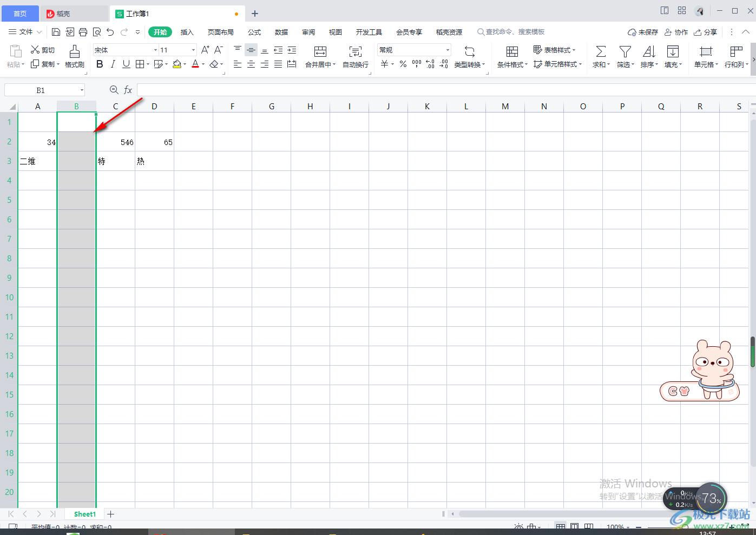The height and width of the screenshot is (535, 756).
Task: Click the Collaborate (协作) button
Action: (676, 32)
